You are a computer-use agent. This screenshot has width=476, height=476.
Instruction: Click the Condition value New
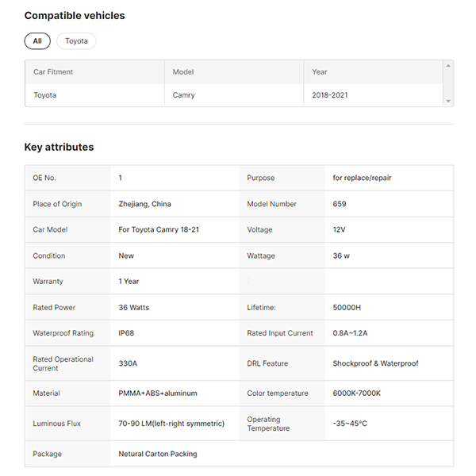coord(126,256)
